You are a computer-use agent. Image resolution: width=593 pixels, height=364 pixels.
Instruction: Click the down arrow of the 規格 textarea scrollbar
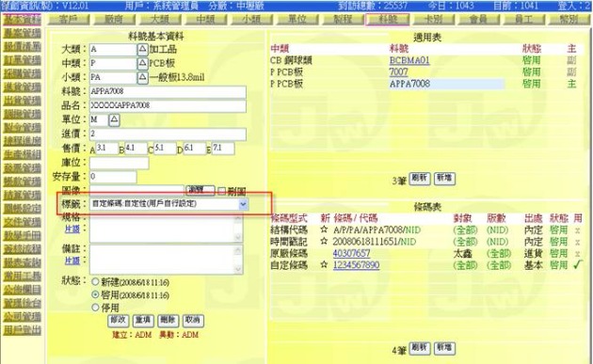coord(238,237)
